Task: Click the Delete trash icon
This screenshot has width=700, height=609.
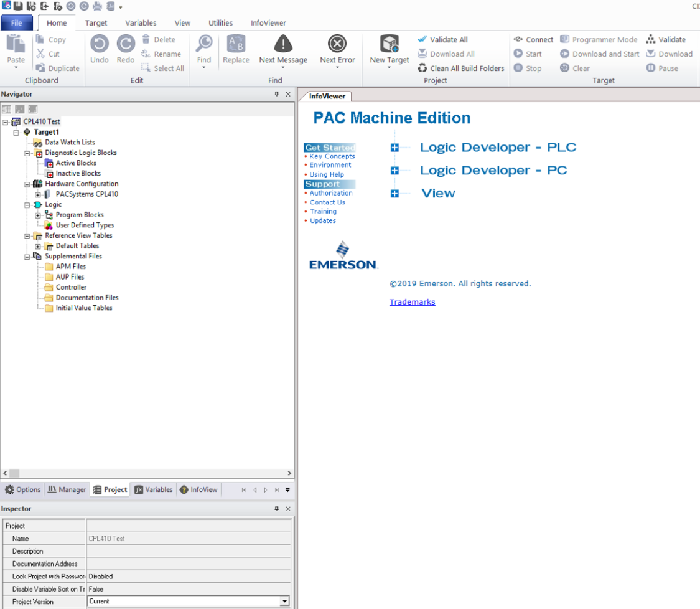Action: click(146, 39)
